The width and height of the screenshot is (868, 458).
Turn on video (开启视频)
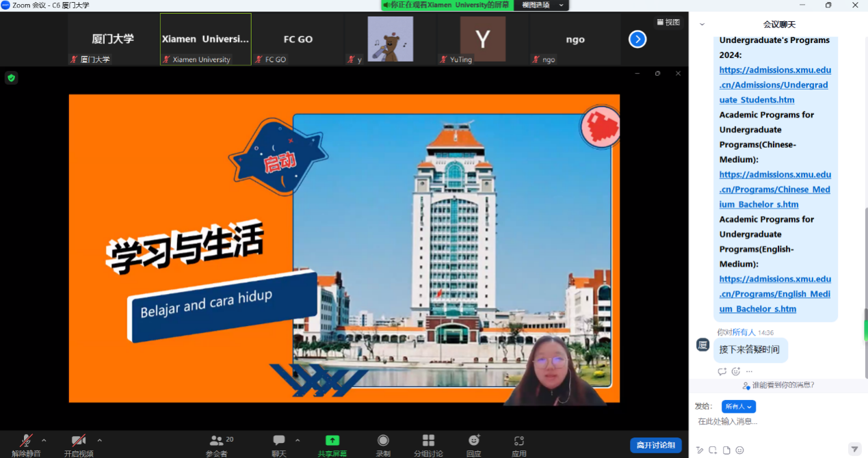pos(79,441)
